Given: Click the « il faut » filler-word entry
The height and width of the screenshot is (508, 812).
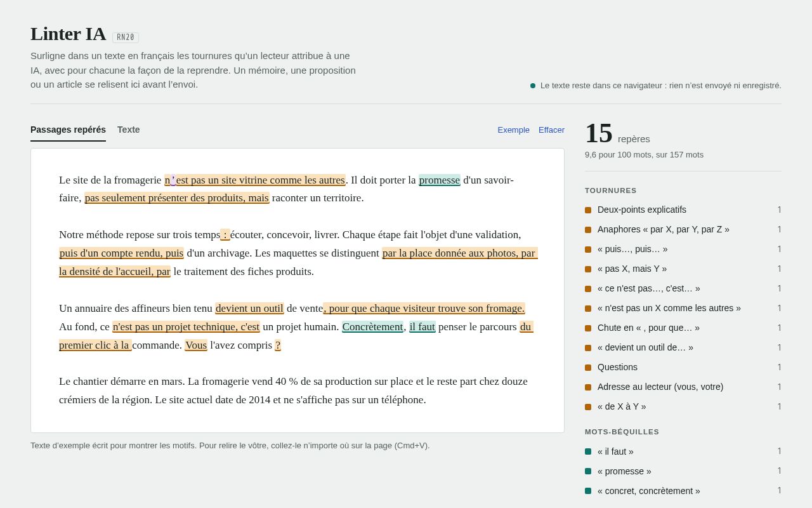Looking at the screenshot, I should coord(683,452).
